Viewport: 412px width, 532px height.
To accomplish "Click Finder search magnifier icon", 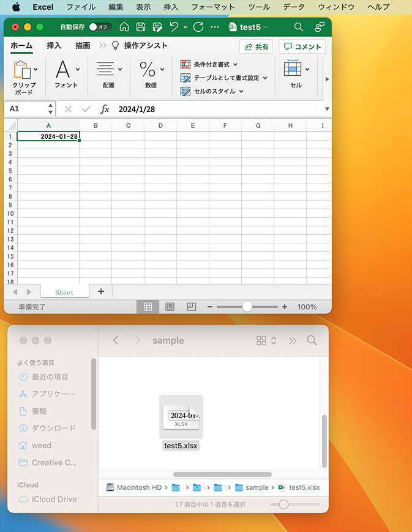I will pyautogui.click(x=312, y=341).
